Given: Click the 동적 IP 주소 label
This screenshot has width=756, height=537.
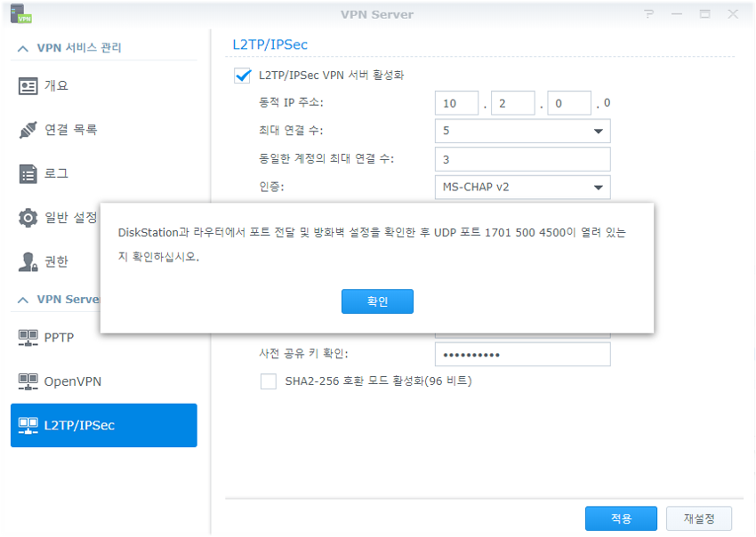Looking at the screenshot, I should [x=291, y=102].
